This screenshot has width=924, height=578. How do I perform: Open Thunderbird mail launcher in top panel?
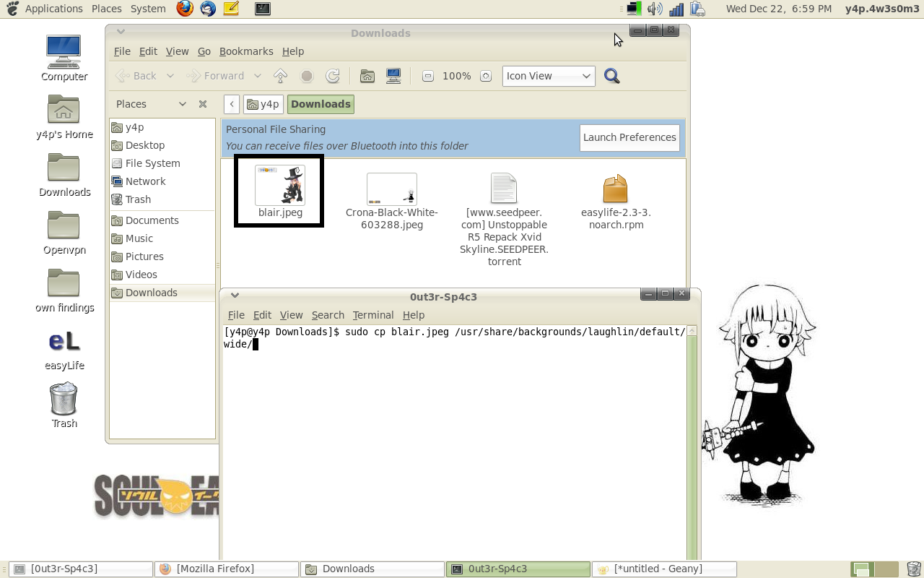(208, 9)
